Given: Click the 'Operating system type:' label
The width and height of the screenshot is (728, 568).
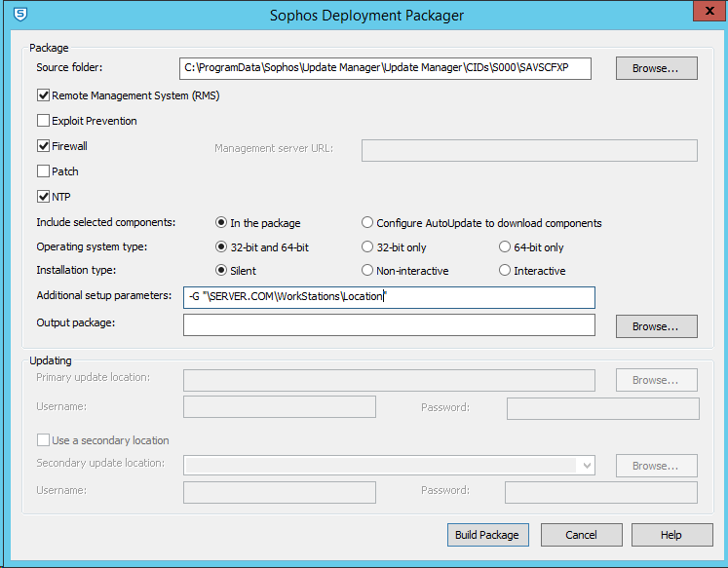Looking at the screenshot, I should pos(92,246).
